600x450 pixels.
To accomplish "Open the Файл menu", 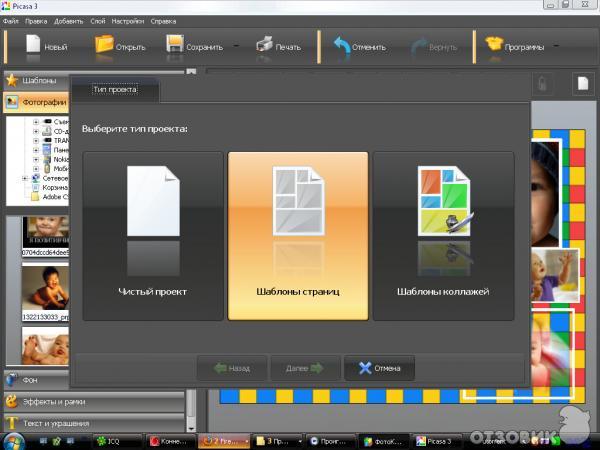I will click(11, 21).
